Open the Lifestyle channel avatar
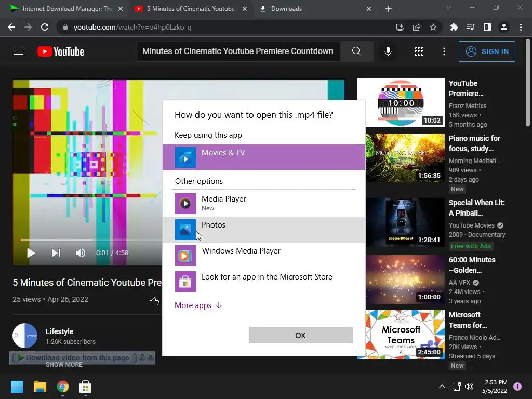The height and width of the screenshot is (399, 532). pos(25,336)
